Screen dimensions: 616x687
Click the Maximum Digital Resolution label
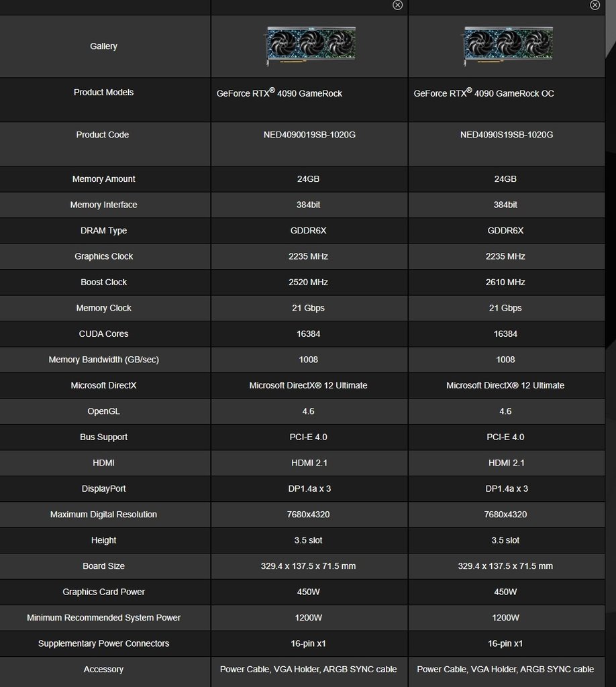(x=103, y=515)
